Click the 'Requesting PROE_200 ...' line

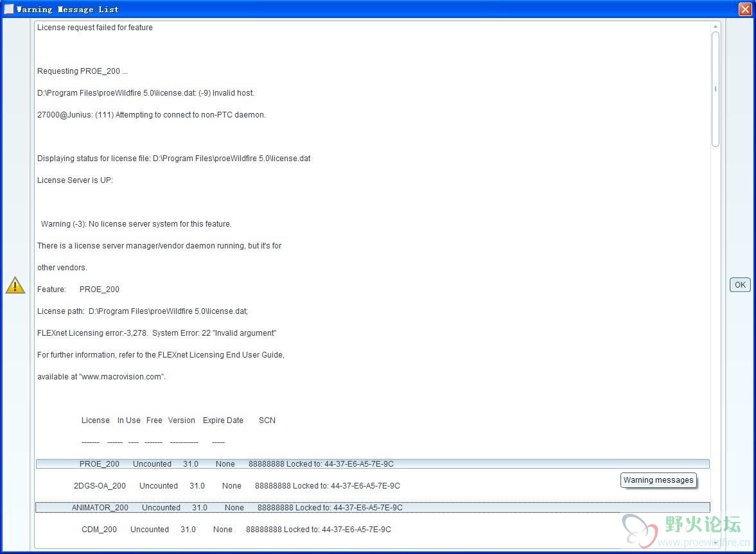pos(82,71)
